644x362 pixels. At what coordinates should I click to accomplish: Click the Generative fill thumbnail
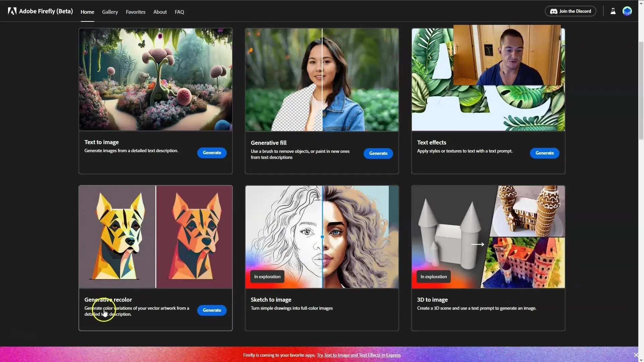click(322, 79)
